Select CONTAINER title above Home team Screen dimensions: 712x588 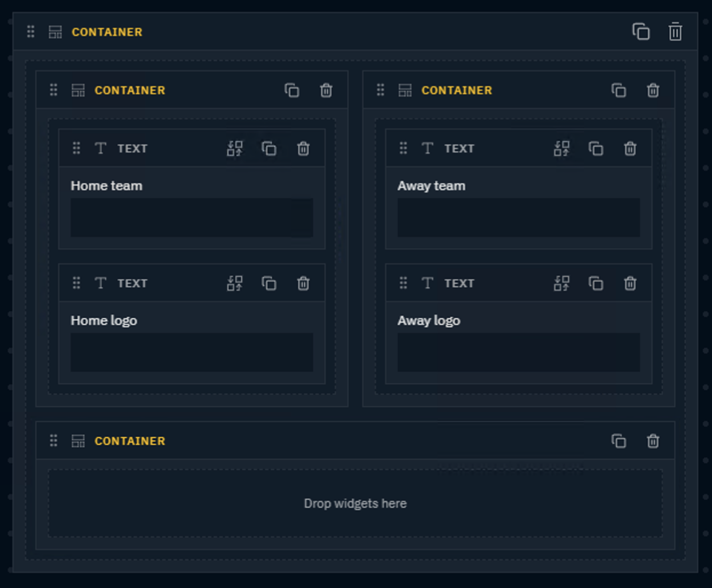click(130, 90)
